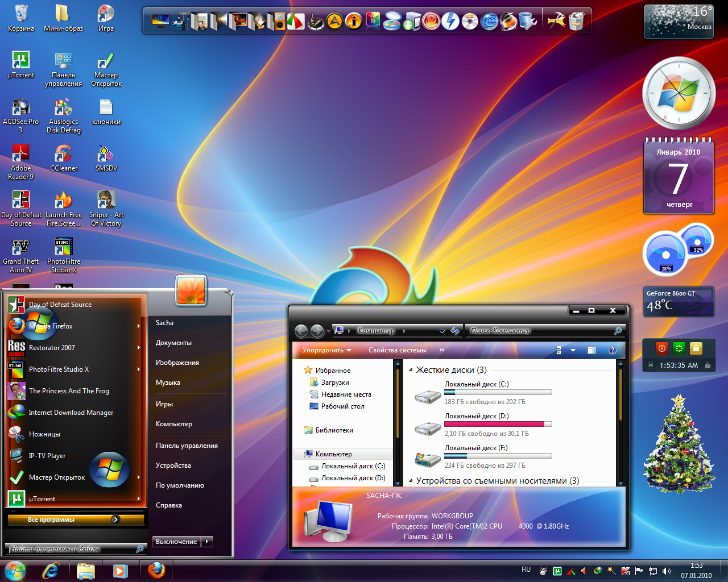
Task: Click the Firefox taskbar button
Action: 156,570
